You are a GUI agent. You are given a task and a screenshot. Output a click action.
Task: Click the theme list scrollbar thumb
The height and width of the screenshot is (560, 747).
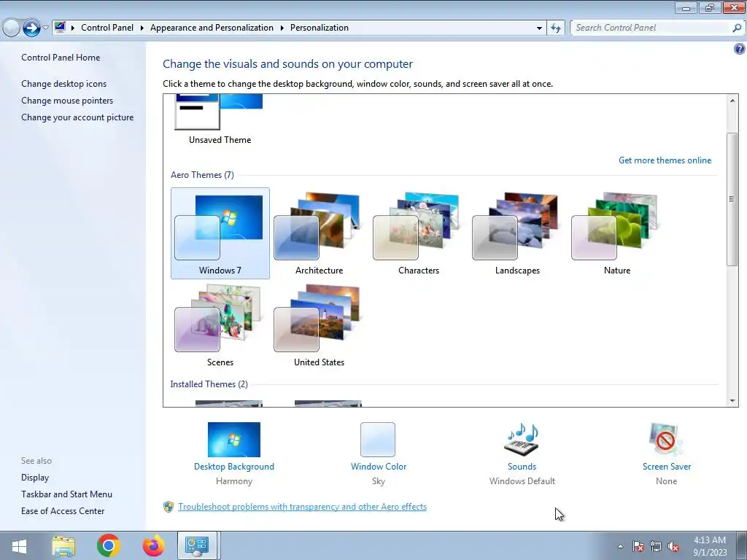tap(732, 199)
